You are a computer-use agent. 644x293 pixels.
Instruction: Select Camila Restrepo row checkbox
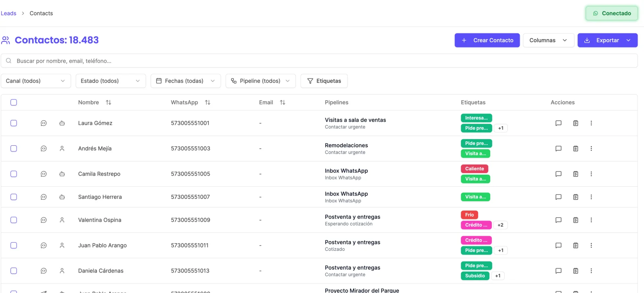tap(14, 174)
